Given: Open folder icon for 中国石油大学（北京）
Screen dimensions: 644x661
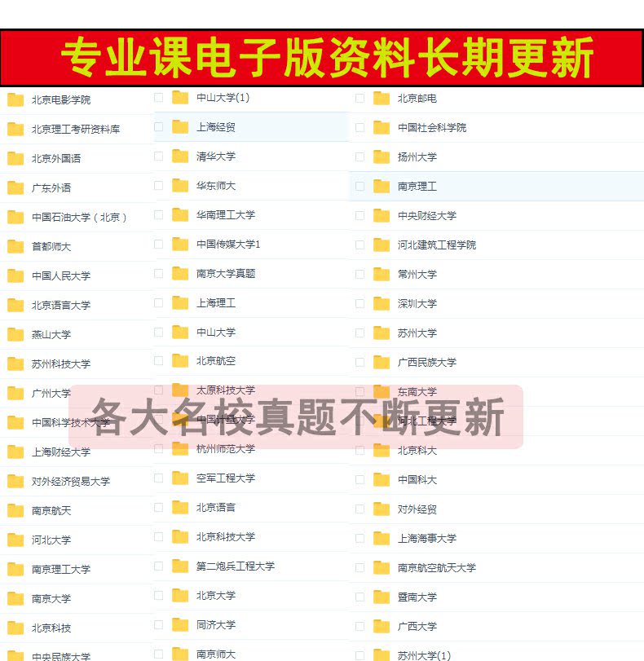Looking at the screenshot, I should 15,217.
